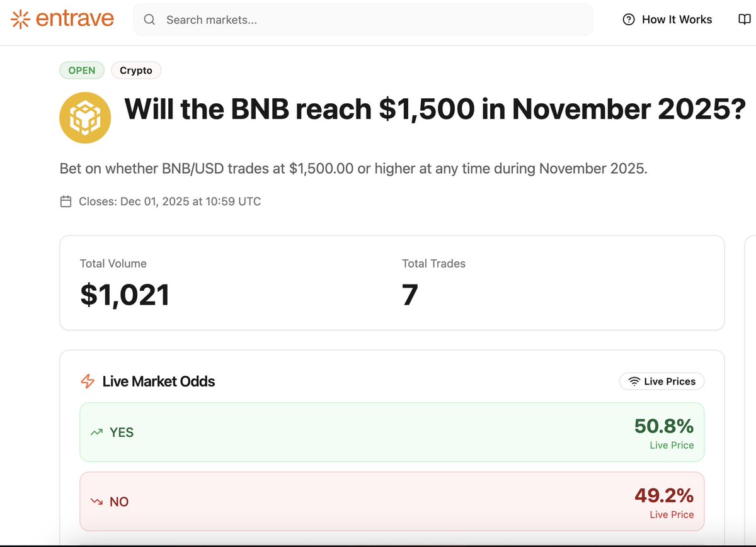Click the $1,021 Total Volume figure
756x547 pixels.
[125, 295]
